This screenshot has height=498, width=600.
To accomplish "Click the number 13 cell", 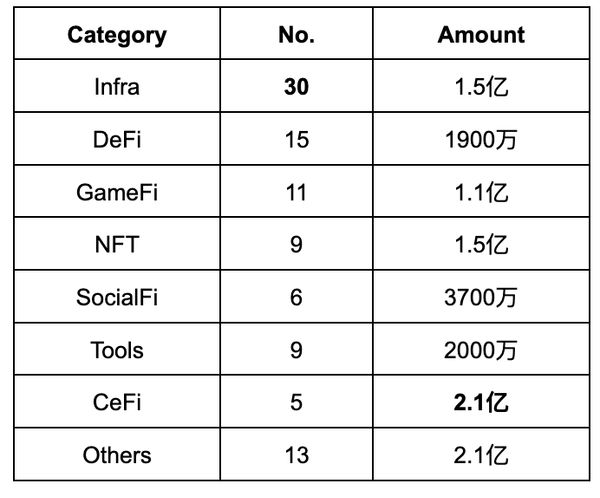I will tap(296, 455).
